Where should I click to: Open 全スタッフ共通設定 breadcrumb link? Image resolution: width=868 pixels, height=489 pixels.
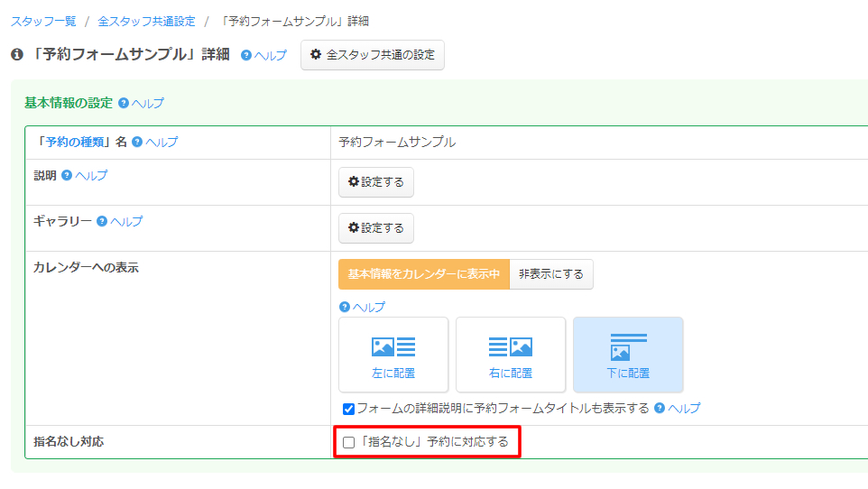[x=146, y=21]
